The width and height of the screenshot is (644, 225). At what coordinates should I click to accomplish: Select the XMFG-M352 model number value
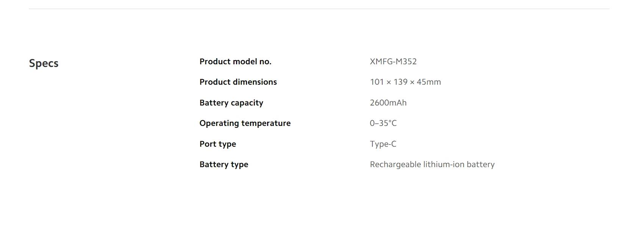[x=393, y=62]
